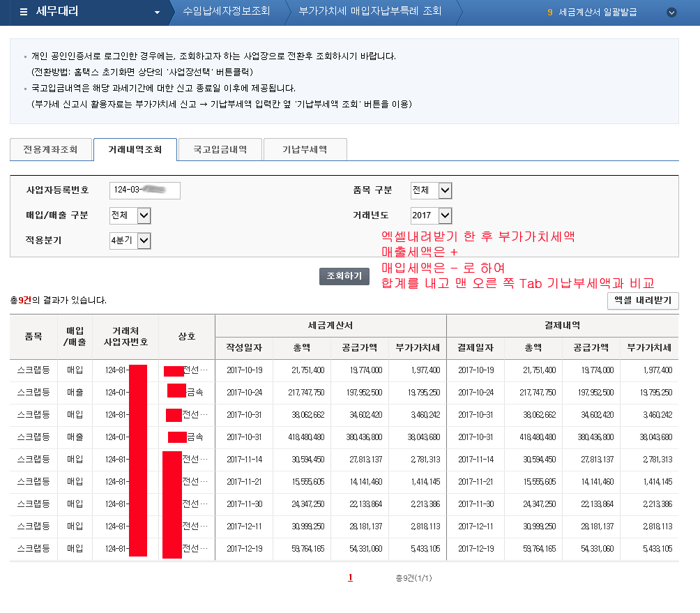This screenshot has width=700, height=613.
Task: Click the 세금계산서 일괄발급 shortcut link
Action: tap(598, 12)
